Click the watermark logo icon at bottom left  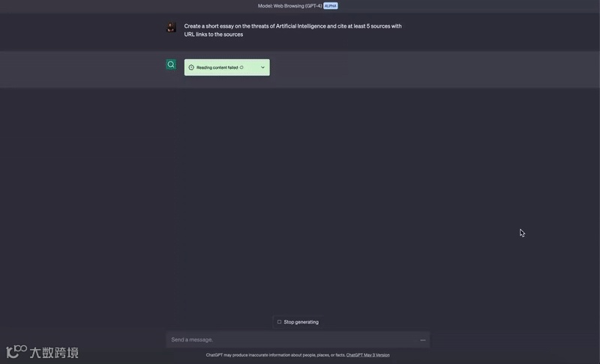16,351
